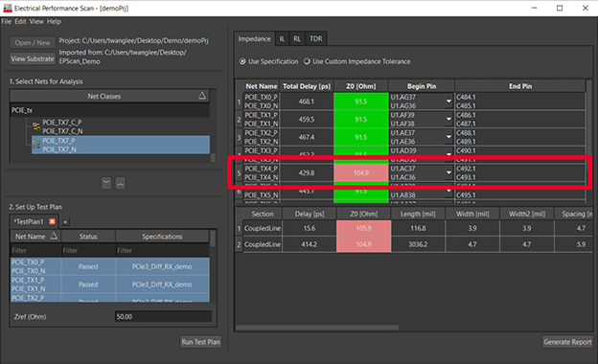Select the PCIE_TX7_P / PCIE_TX7_N tree item
598x364 pixels.
121,145
